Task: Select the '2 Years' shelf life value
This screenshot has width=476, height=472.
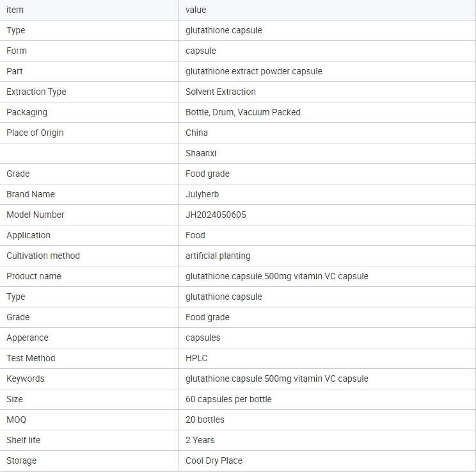Action: [200, 440]
